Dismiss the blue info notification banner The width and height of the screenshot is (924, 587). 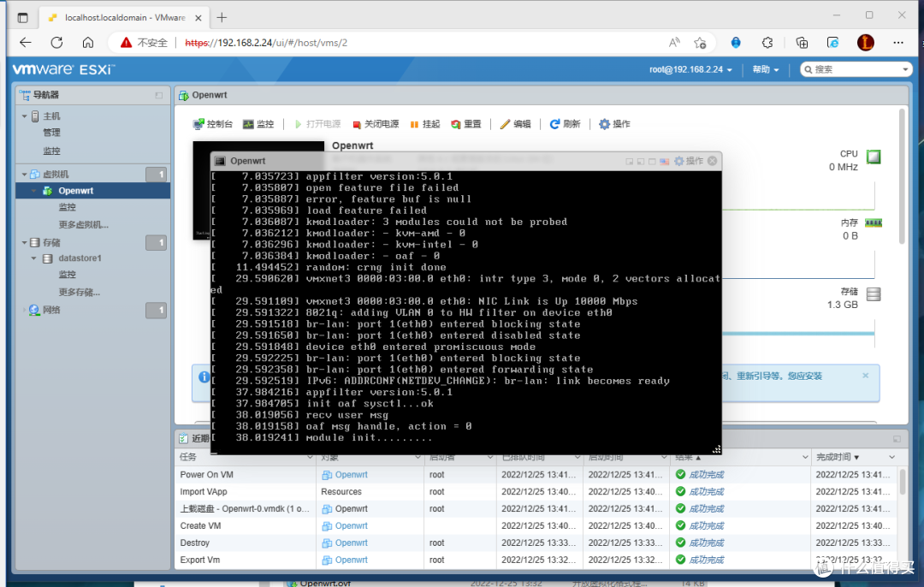[x=865, y=375]
